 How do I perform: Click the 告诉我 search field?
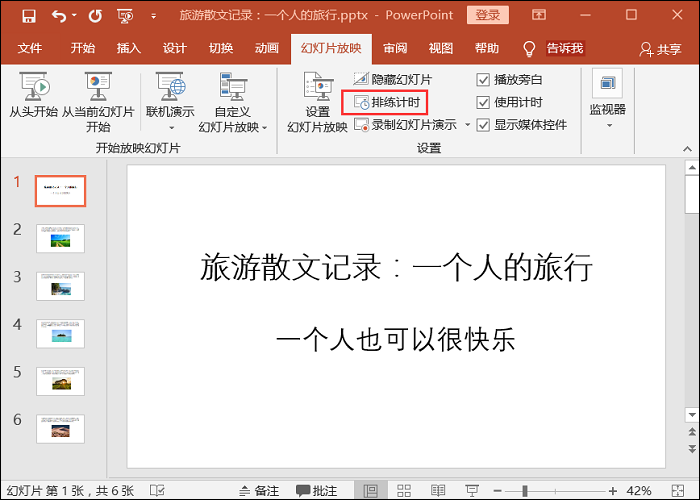(x=565, y=48)
